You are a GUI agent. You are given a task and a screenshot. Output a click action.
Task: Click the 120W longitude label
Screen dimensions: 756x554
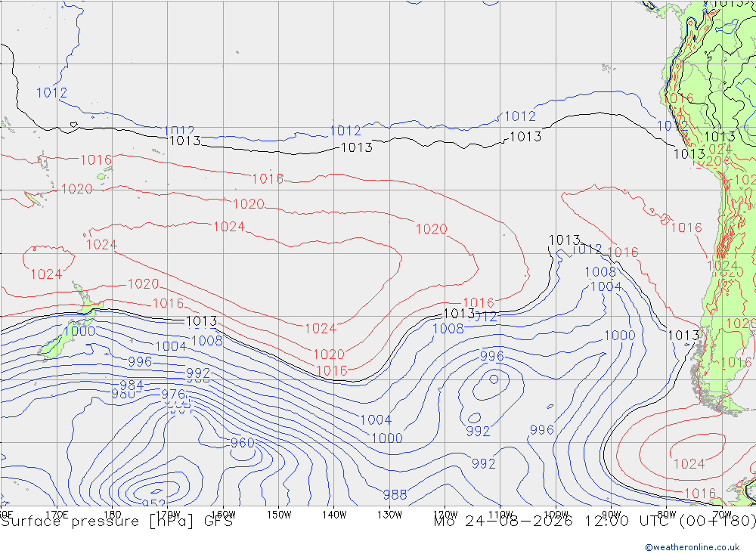point(445,515)
